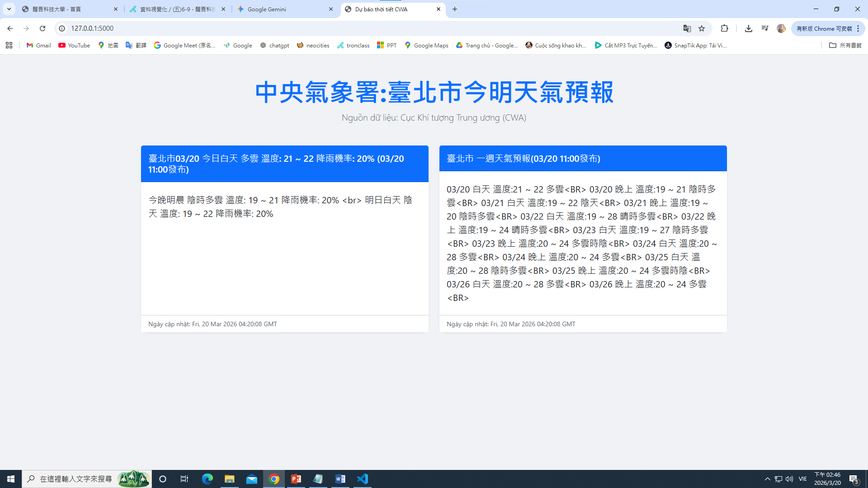This screenshot has height=488, width=868.
Task: Open Visual Studio Code from taskbar
Action: click(x=363, y=479)
